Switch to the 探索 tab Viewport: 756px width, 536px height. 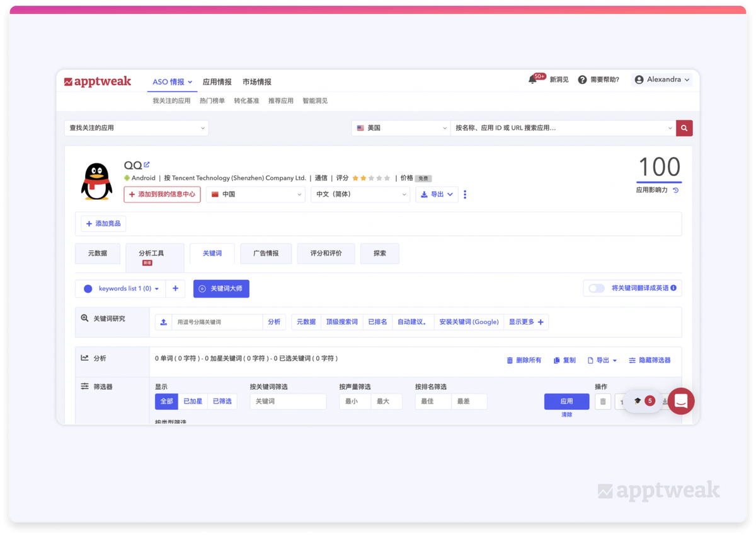click(x=380, y=253)
